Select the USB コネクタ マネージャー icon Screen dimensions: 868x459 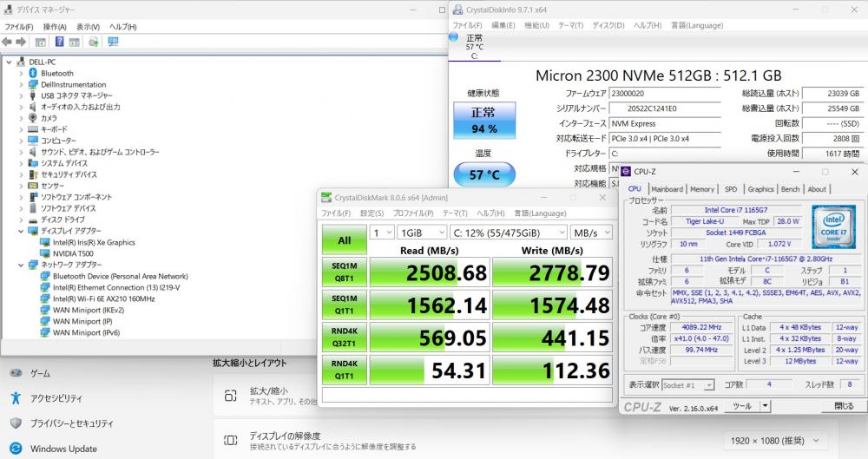point(33,95)
